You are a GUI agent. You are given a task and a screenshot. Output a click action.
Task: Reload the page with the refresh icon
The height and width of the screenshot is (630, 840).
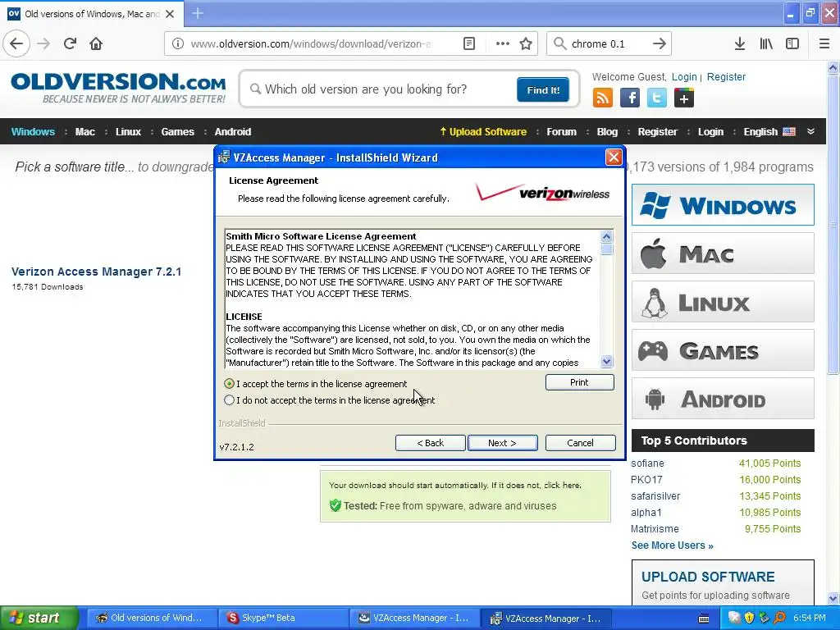[70, 43]
